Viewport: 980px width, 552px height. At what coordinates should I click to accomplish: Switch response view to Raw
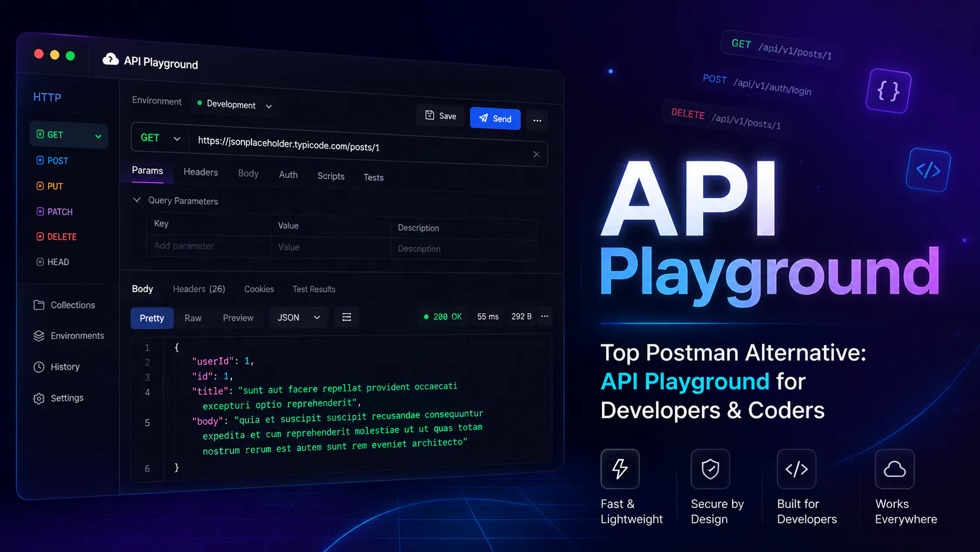193,318
